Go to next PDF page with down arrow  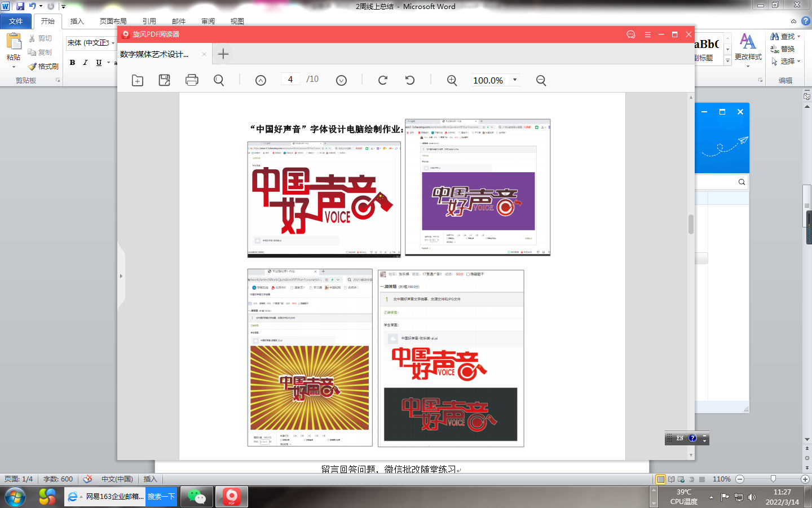tap(341, 80)
